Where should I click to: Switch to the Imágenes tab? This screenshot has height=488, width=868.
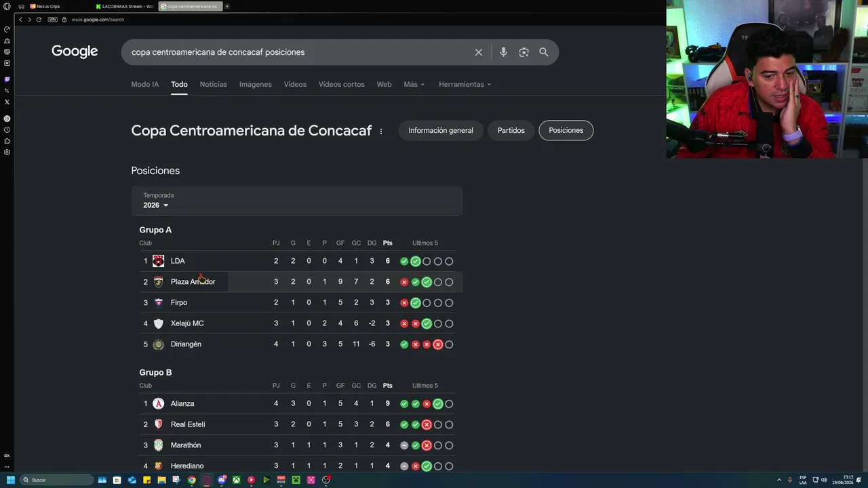(256, 85)
